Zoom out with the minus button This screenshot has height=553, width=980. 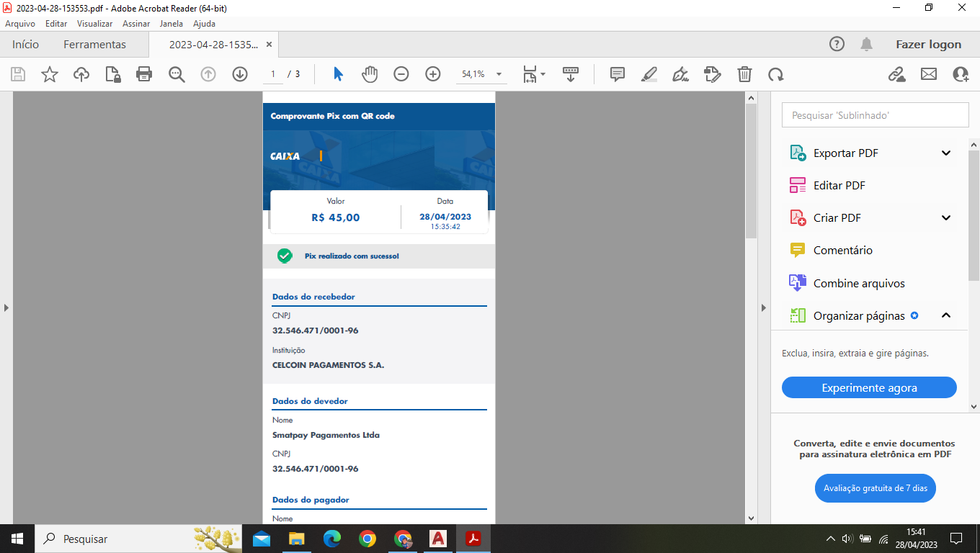tap(401, 74)
